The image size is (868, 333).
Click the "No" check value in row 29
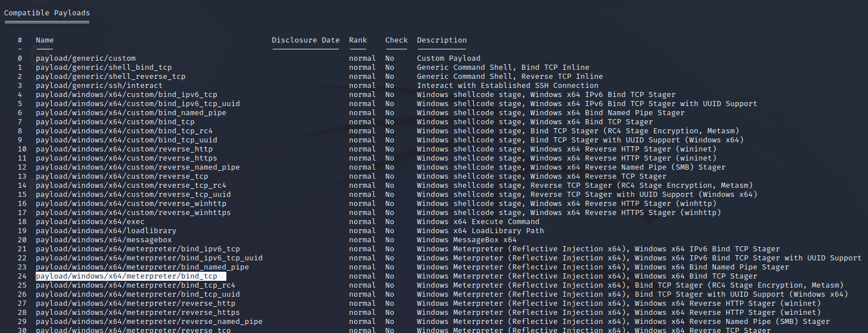[390, 322]
